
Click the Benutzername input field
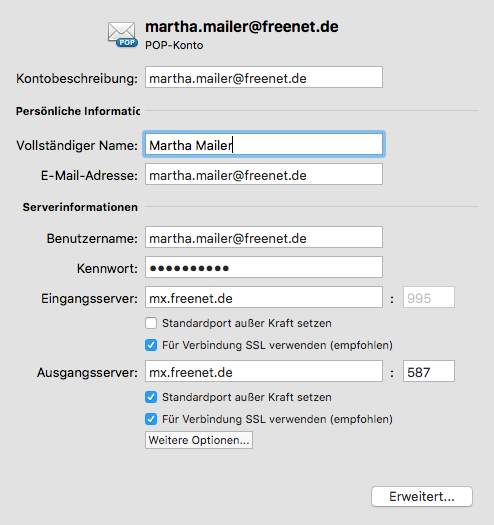coord(264,237)
